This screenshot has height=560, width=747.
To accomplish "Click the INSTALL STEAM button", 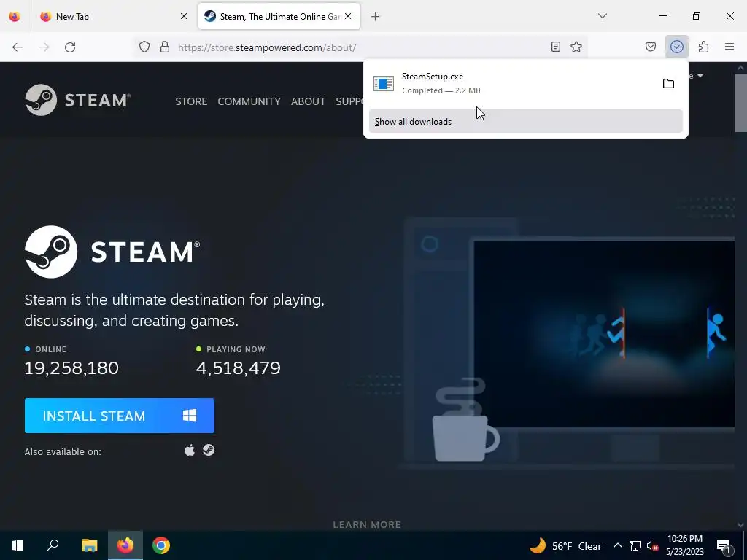I will click(x=120, y=416).
